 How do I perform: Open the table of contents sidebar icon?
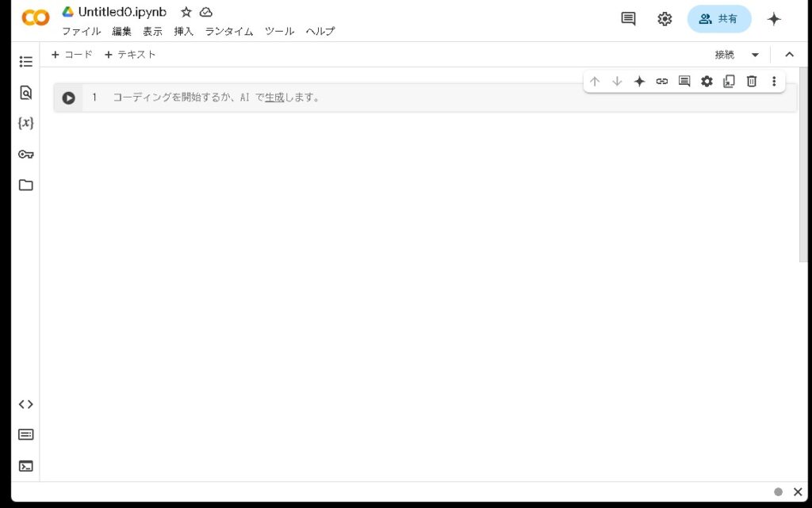click(26, 62)
